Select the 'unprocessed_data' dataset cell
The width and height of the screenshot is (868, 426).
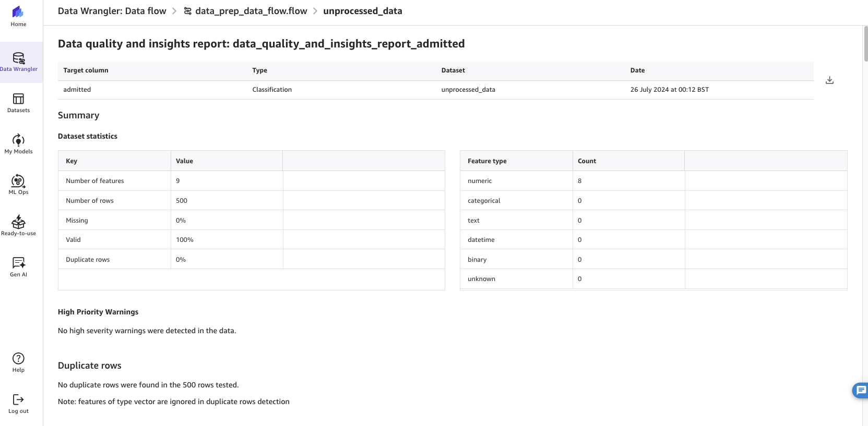pos(468,90)
